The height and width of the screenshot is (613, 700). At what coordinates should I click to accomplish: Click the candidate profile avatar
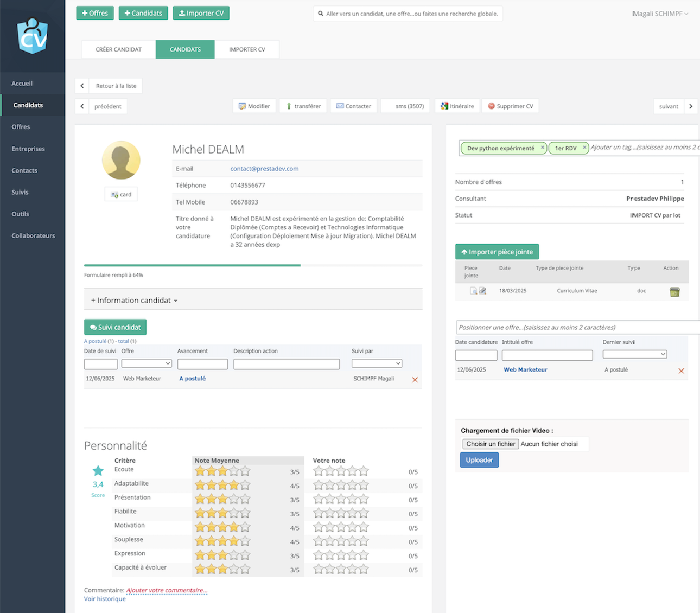pyautogui.click(x=121, y=160)
